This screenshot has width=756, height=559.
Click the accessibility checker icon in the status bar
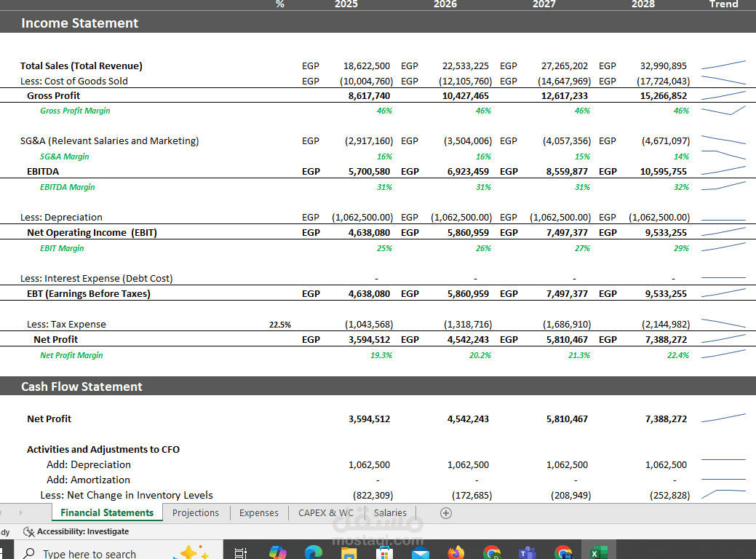coord(29,531)
